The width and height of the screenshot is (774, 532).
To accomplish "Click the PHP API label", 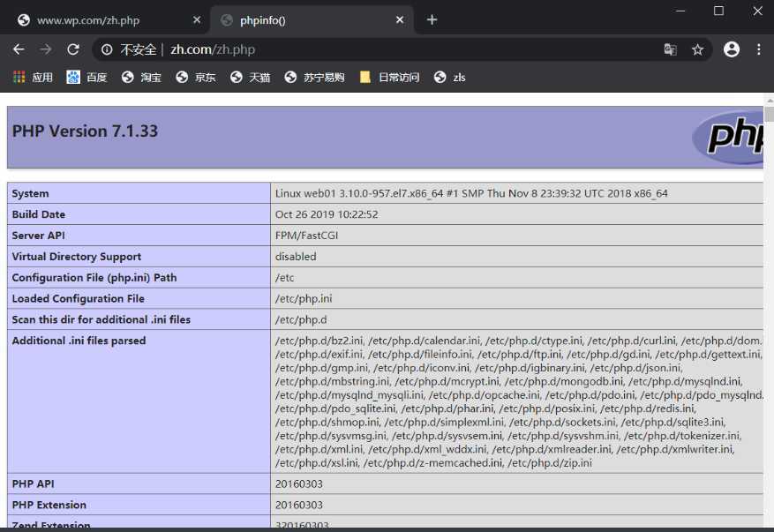I will point(33,483).
